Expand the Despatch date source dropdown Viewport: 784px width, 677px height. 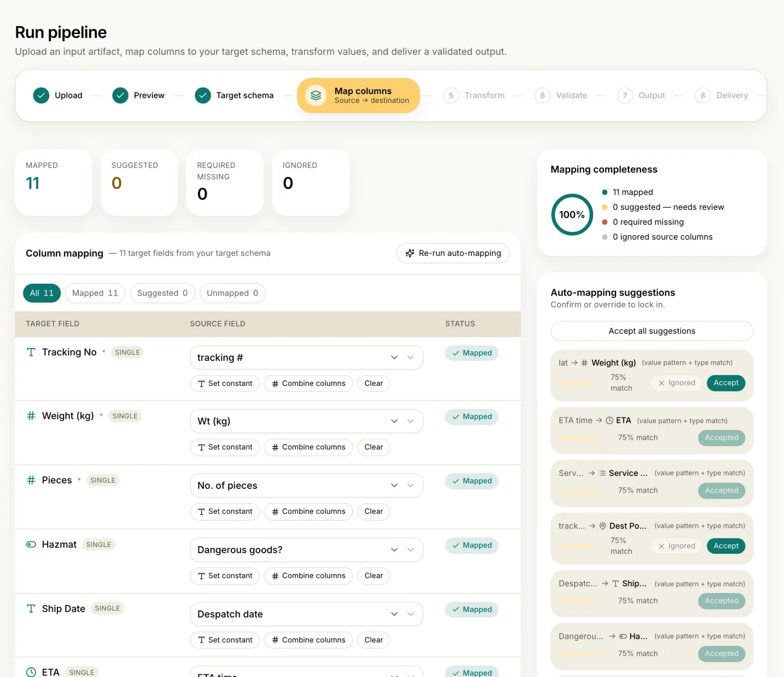click(x=306, y=614)
